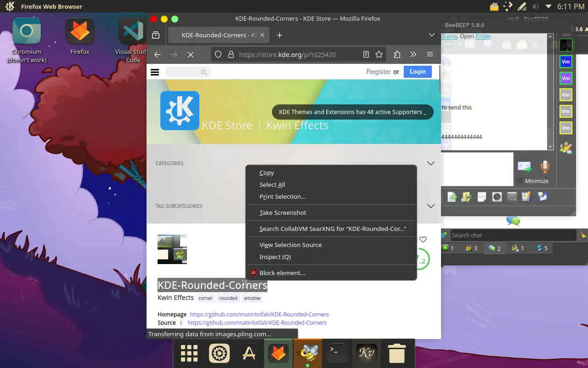Click the BeeBEEP bee icon in dock
The height and width of the screenshot is (368, 588).
[x=308, y=353]
